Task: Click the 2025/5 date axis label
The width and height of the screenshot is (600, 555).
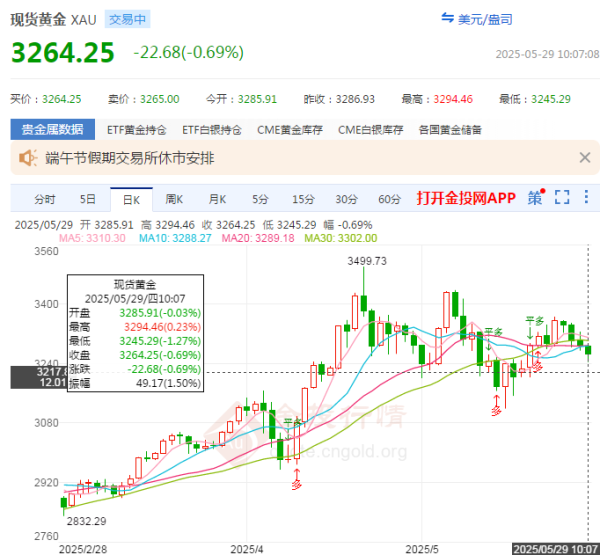Action: point(422,549)
